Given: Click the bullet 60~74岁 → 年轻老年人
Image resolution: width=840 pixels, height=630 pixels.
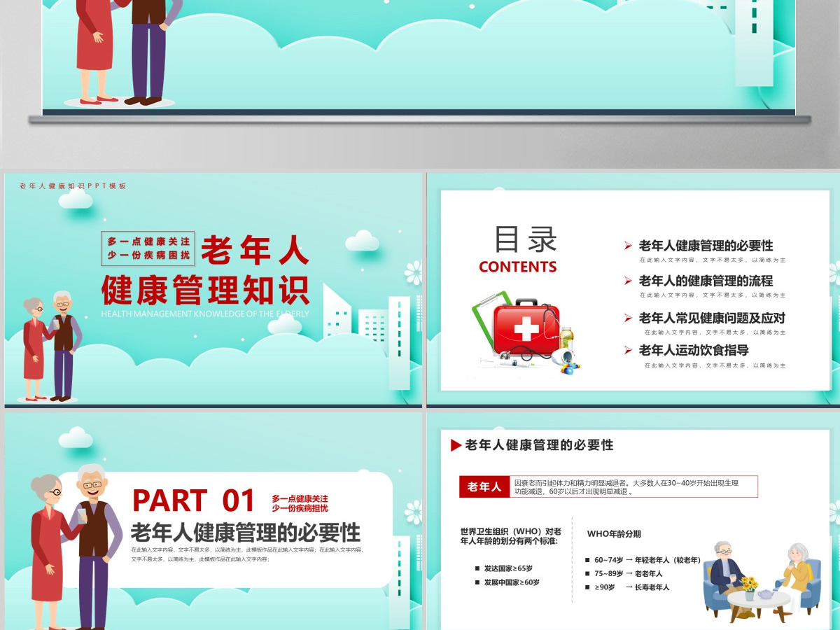Looking at the screenshot, I should coord(647,560).
